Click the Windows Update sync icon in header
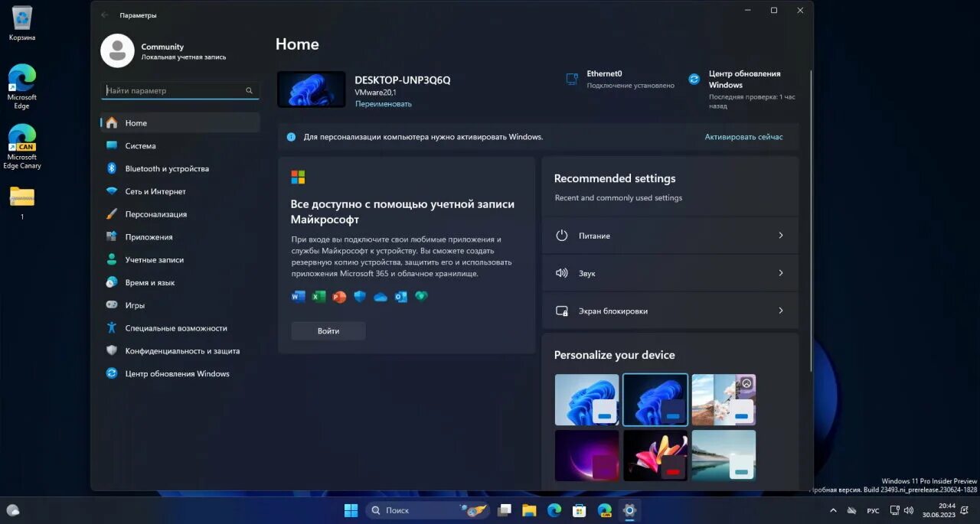 pos(694,79)
